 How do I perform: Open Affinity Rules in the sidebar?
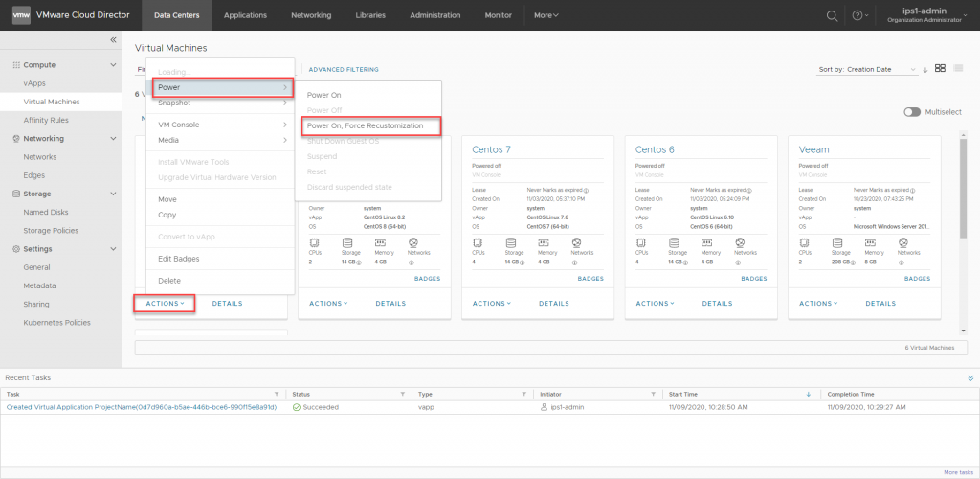point(46,120)
